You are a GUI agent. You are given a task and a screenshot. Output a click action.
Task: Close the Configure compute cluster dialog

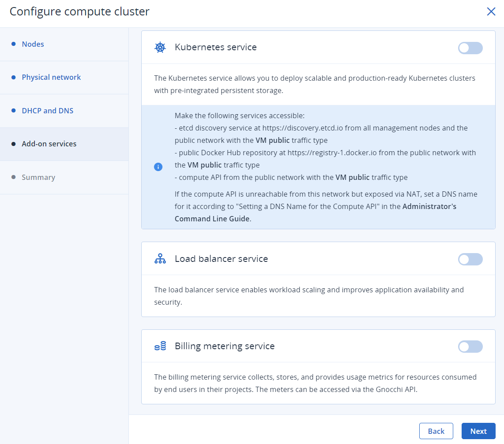click(x=491, y=11)
